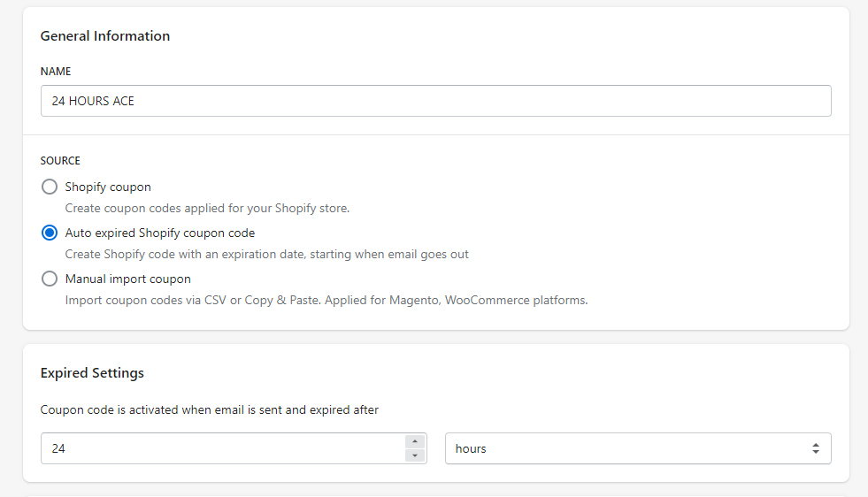The image size is (868, 497).
Task: Open the hours time unit dropdown
Action: point(638,448)
